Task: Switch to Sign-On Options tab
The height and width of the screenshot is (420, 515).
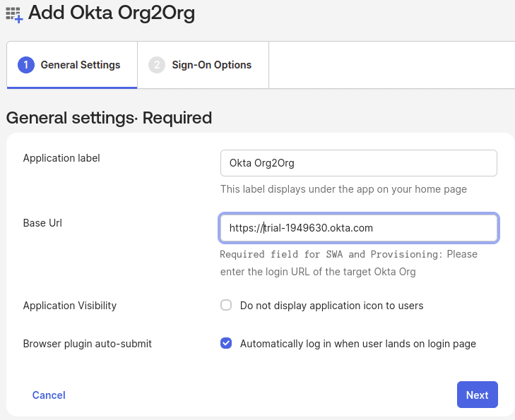Action: coord(203,65)
